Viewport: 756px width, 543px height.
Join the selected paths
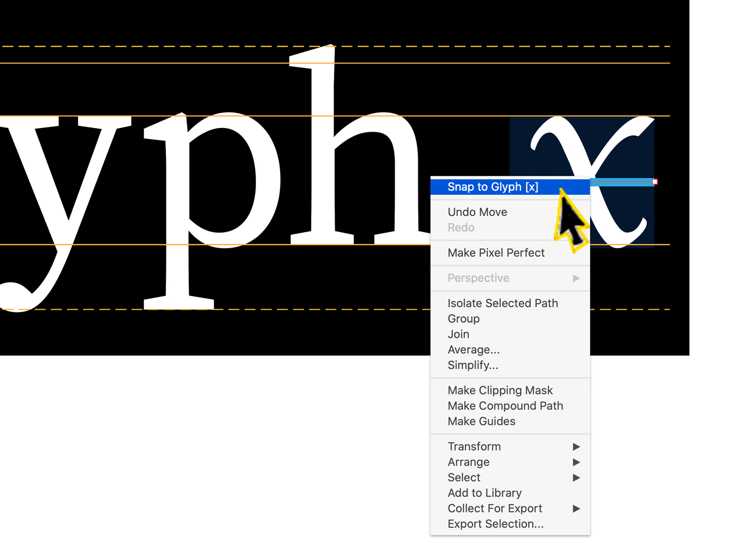click(458, 334)
